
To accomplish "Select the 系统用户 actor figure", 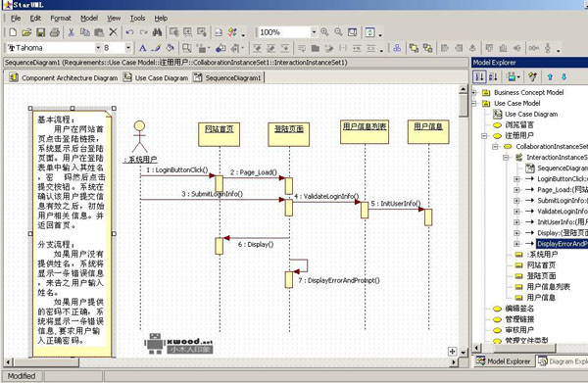I will point(139,136).
